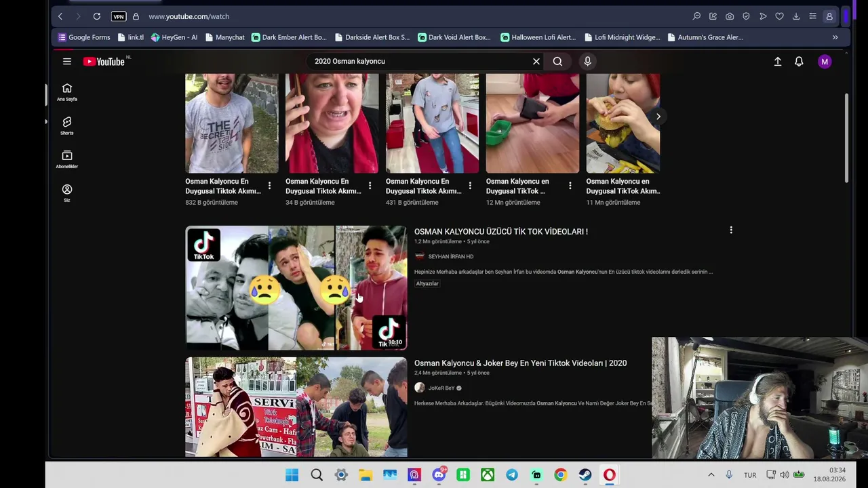Screen dimensions: 868x488
Task: Open Xbox app from the taskbar
Action: [x=488, y=475]
